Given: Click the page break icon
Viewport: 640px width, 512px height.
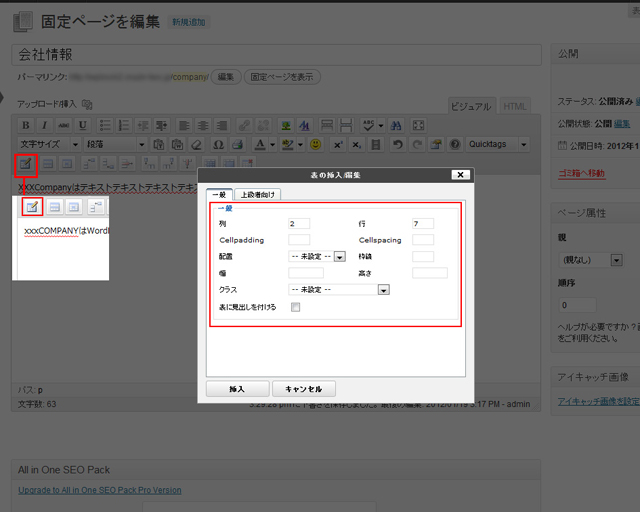Looking at the screenshot, I should point(346,125).
